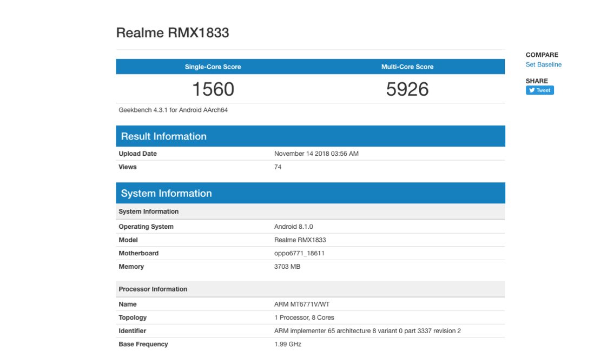
Task: Click the Geekbench 4.3.1 for Android version text
Action: click(173, 110)
